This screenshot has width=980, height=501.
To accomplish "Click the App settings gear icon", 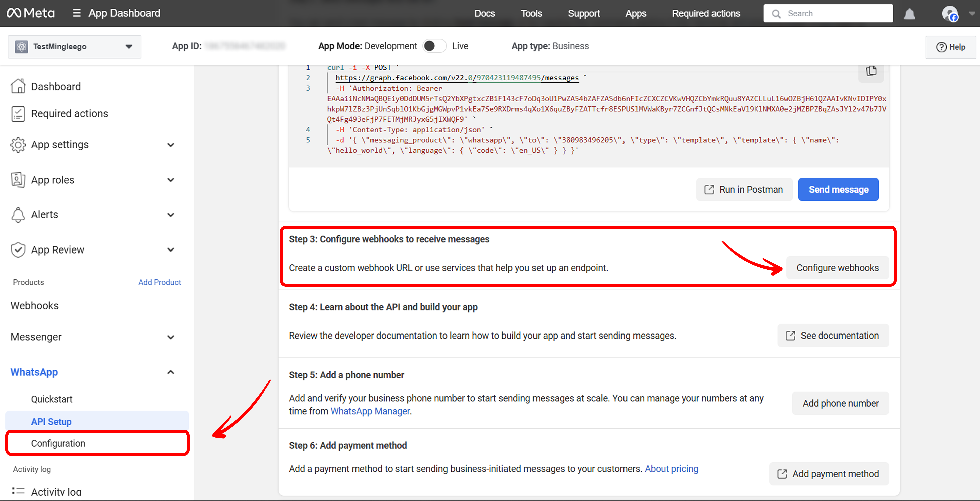I will pos(18,144).
